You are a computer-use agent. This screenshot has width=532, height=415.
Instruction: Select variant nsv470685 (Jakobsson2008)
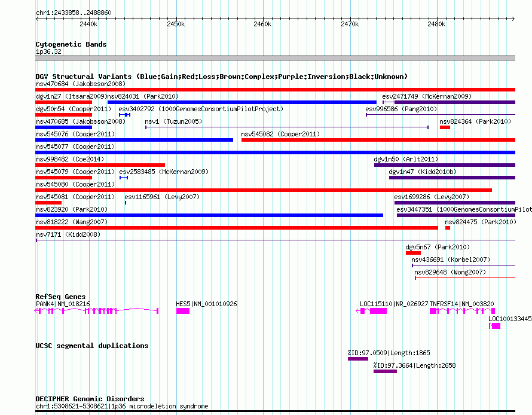pos(81,121)
